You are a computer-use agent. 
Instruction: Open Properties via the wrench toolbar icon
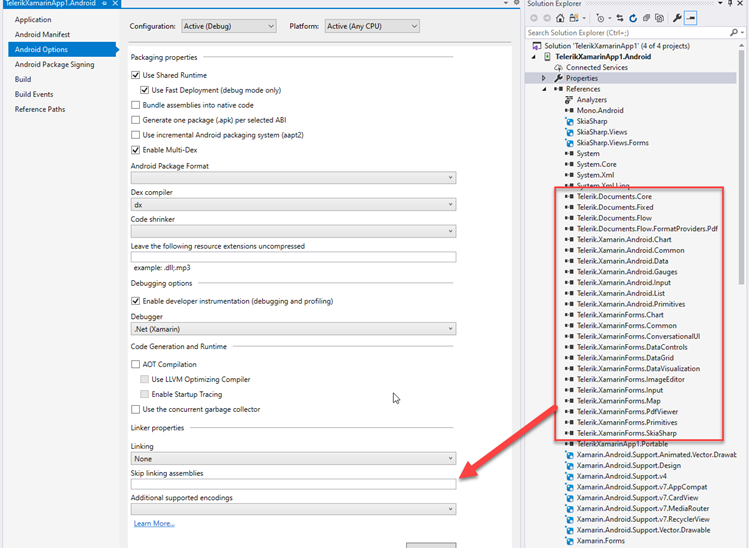677,18
